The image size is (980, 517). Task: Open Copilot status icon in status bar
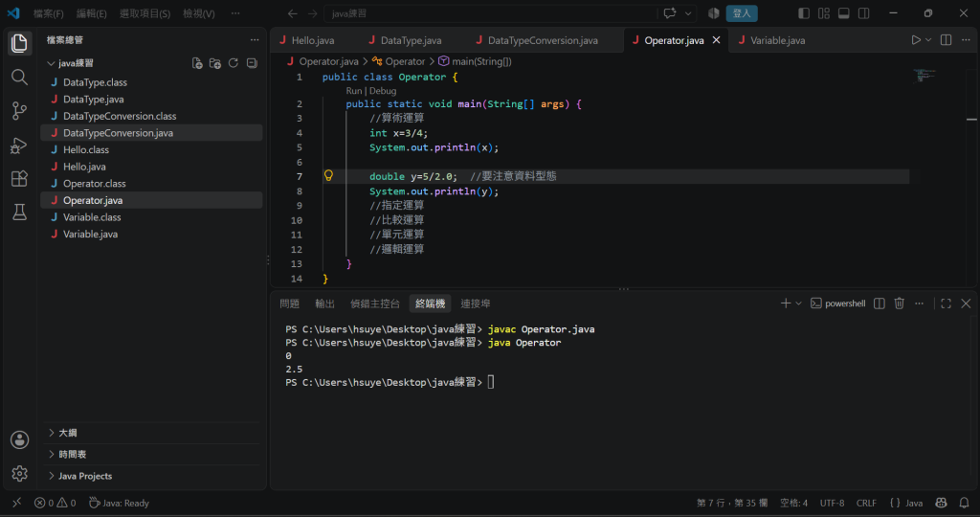(x=941, y=503)
